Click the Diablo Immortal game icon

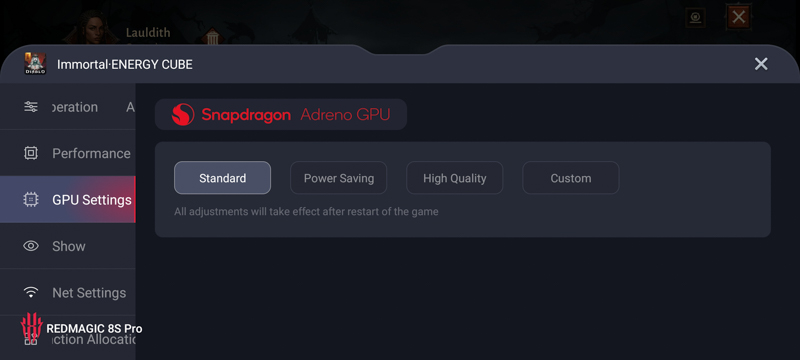coord(35,64)
